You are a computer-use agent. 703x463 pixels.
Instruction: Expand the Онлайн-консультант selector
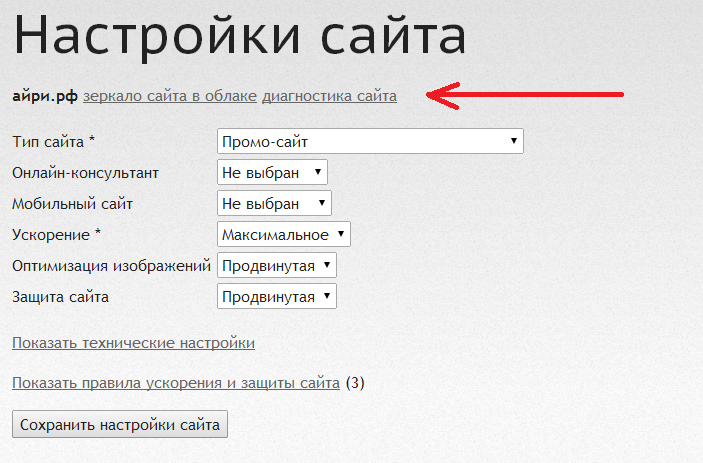(272, 173)
